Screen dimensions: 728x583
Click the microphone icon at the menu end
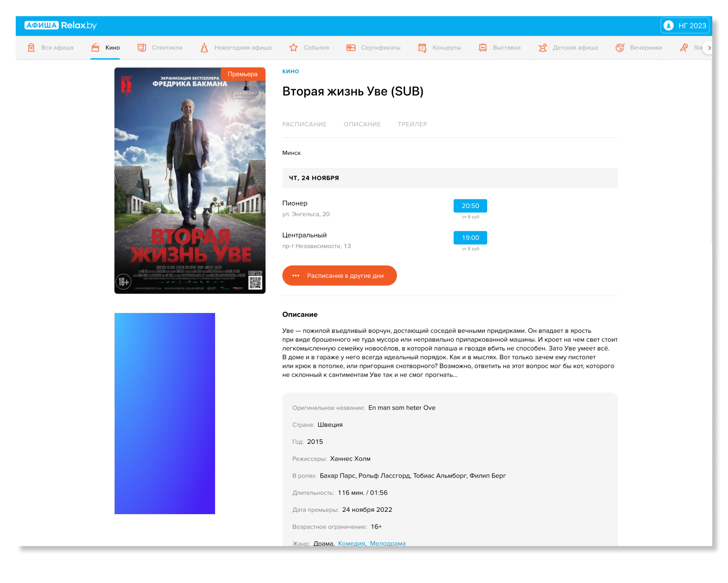click(684, 48)
